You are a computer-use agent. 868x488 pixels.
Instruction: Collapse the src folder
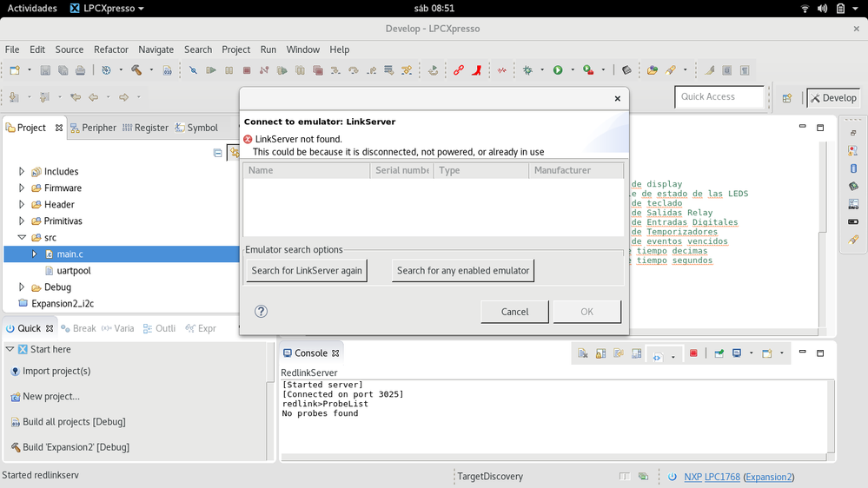coord(22,237)
